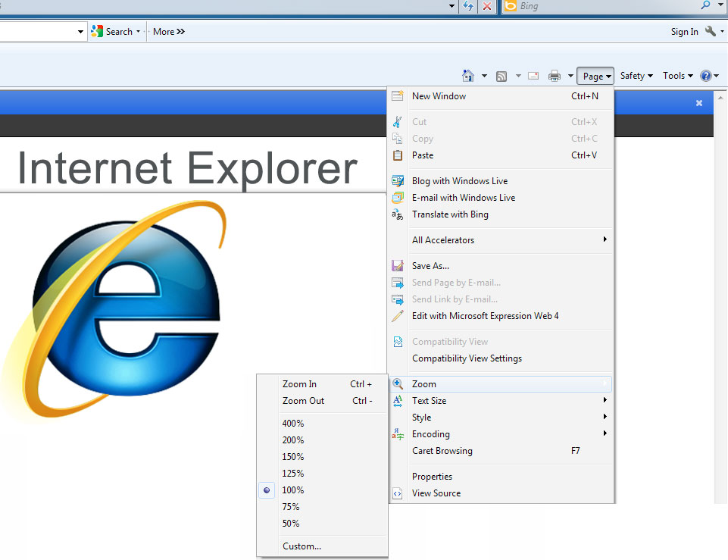
Task: Click Edit with Expression Web pencil icon
Action: coord(398,316)
